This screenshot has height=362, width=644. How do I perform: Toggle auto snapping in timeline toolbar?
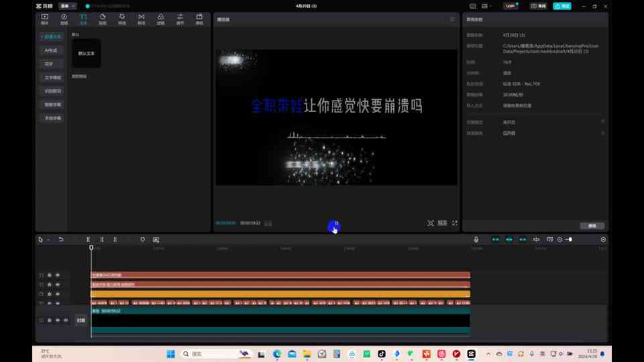(x=509, y=239)
